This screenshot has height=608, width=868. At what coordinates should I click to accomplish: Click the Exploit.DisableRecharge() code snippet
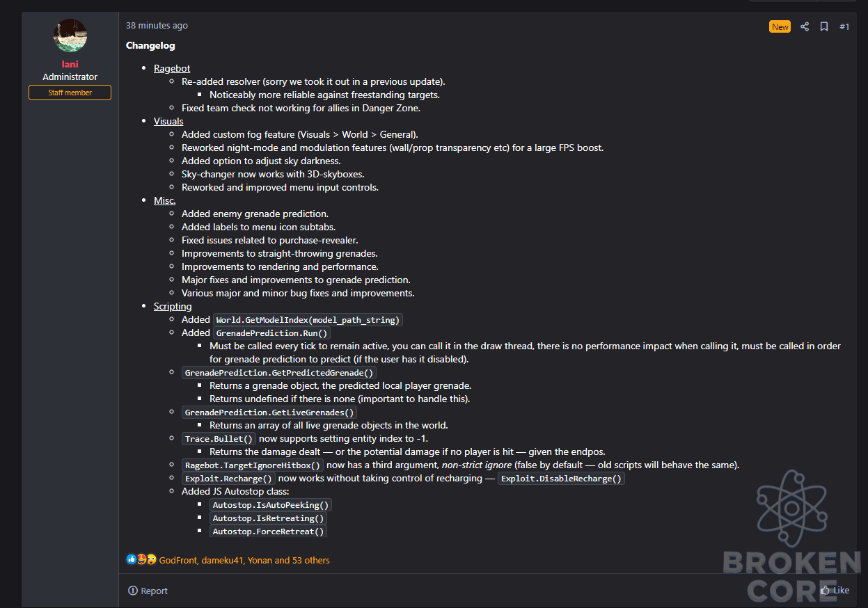point(562,479)
